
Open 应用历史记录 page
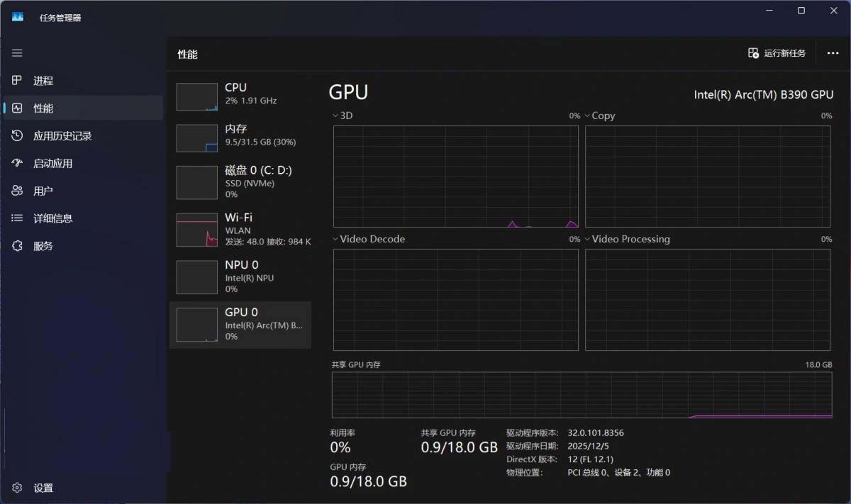pyautogui.click(x=84, y=135)
